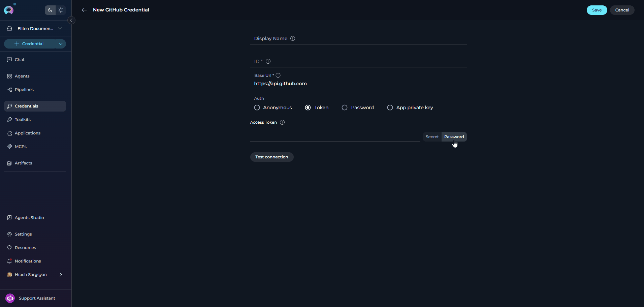Click the Elitea logo icon
Image resolution: width=644 pixels, height=307 pixels.
pos(9,10)
